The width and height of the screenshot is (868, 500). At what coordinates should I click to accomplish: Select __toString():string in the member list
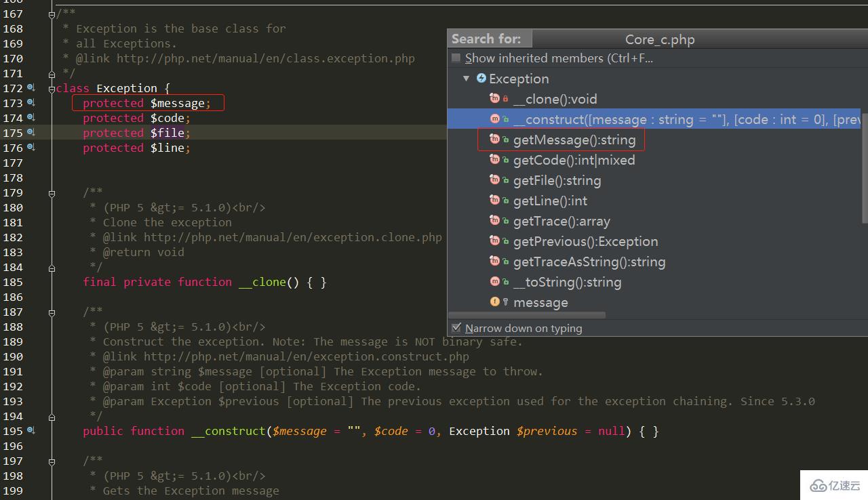pyautogui.click(x=568, y=283)
